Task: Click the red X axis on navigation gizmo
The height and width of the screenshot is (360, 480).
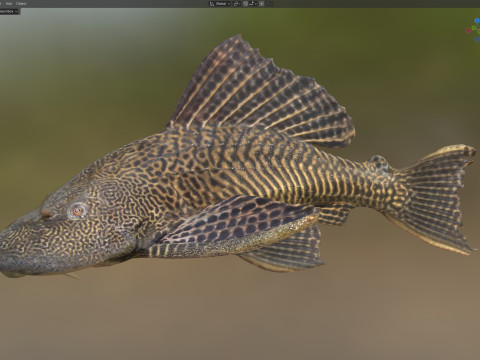Action: coord(468,31)
